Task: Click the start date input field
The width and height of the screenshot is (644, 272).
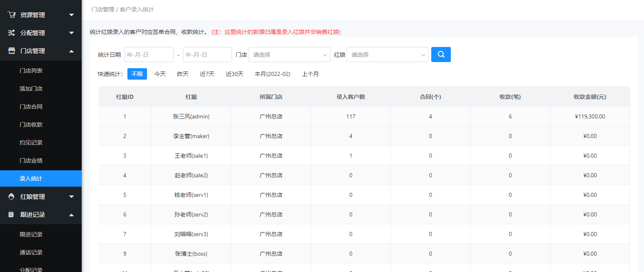Action: coord(149,55)
